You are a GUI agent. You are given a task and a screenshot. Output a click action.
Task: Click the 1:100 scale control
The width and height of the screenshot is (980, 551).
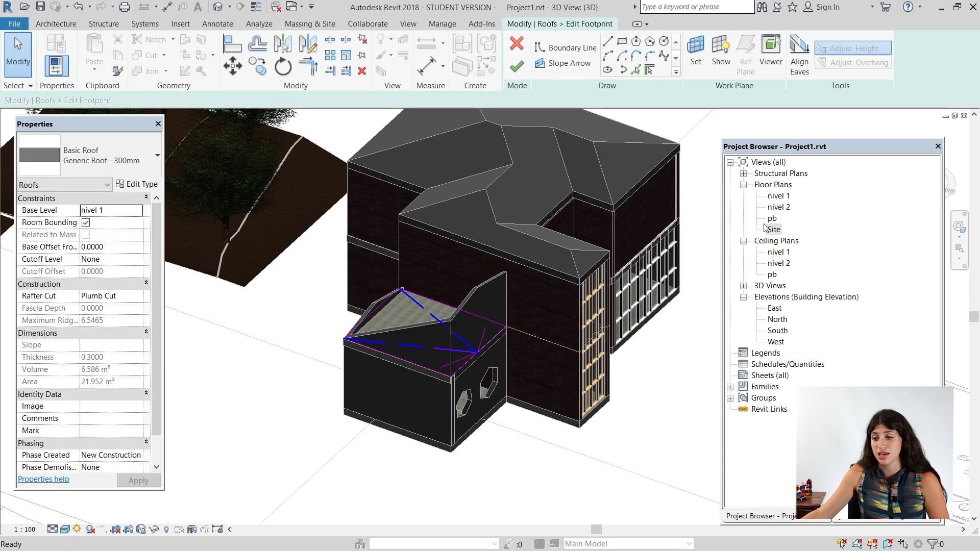pyautogui.click(x=23, y=529)
